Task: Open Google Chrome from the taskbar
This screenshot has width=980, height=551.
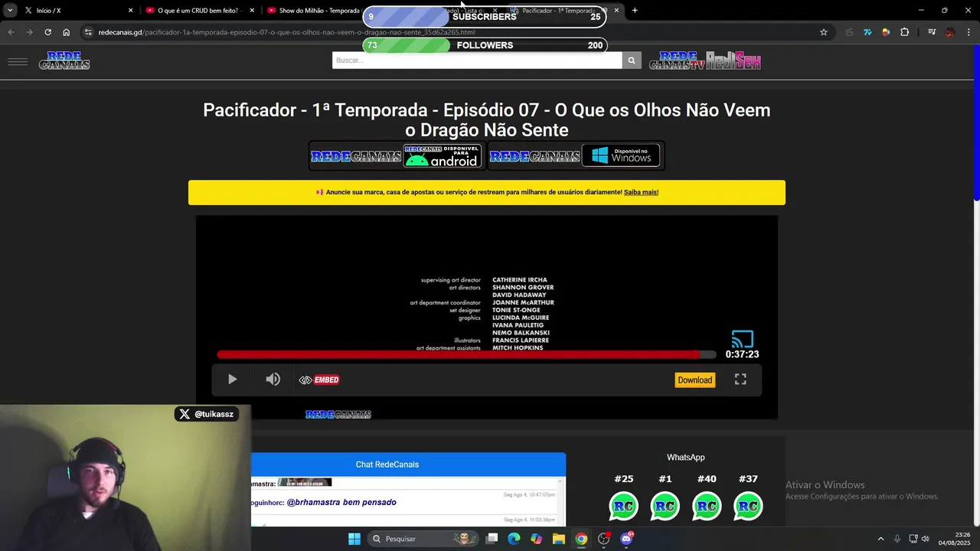Action: point(581,539)
